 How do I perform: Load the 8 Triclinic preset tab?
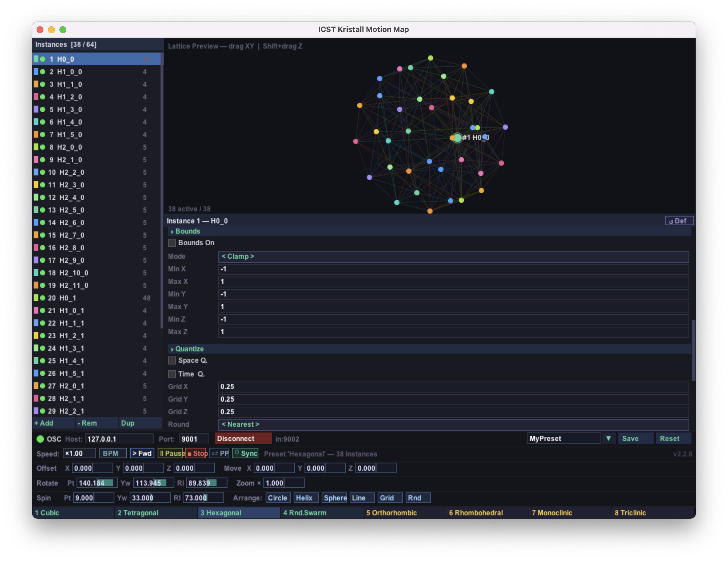653,513
